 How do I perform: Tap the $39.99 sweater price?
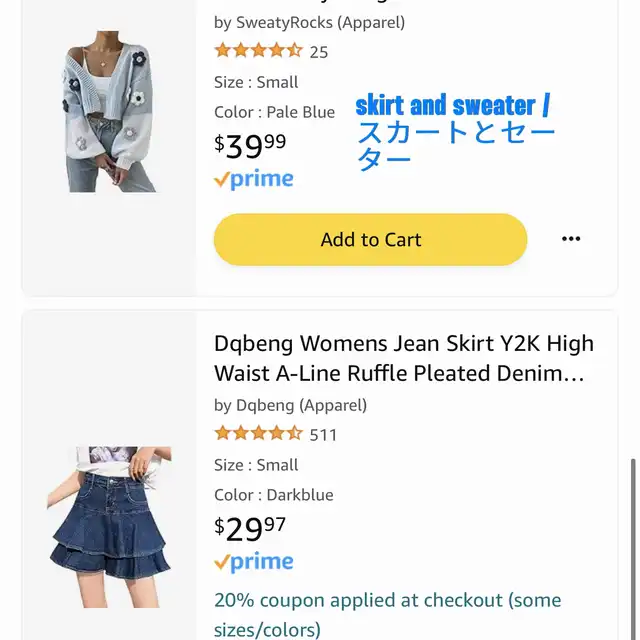pyautogui.click(x=250, y=146)
